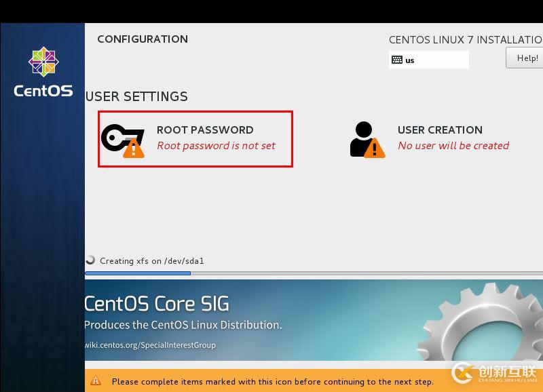543x392 pixels.
Task: Click the USER SETTINGS heading
Action: click(x=136, y=96)
